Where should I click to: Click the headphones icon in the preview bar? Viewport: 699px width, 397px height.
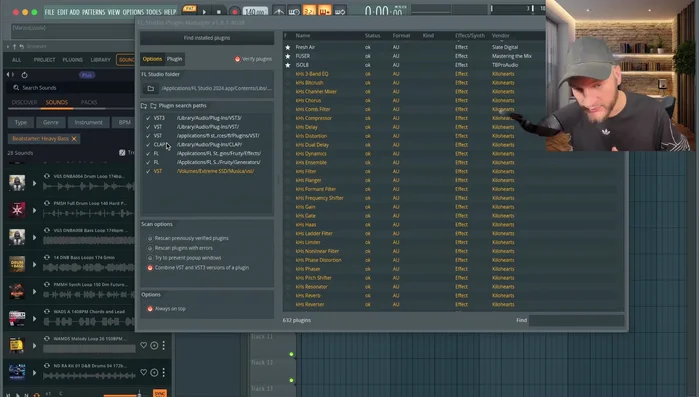37,394
